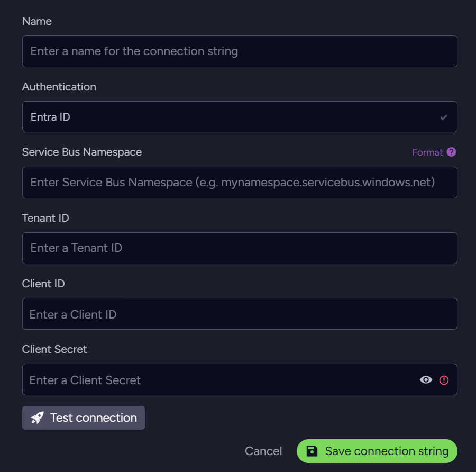The image size is (476, 472).
Task: Open the Entra ID authentication dropdown
Action: tap(240, 116)
